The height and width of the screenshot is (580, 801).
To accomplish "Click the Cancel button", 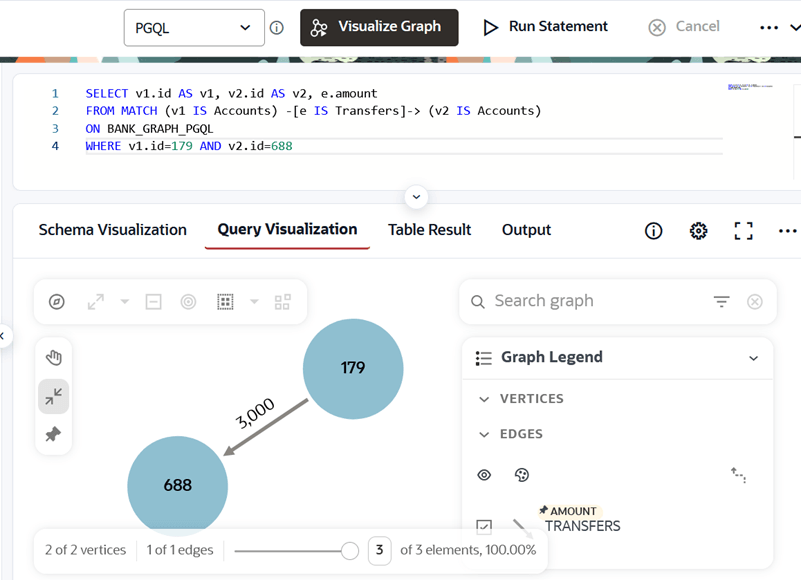I will point(684,27).
